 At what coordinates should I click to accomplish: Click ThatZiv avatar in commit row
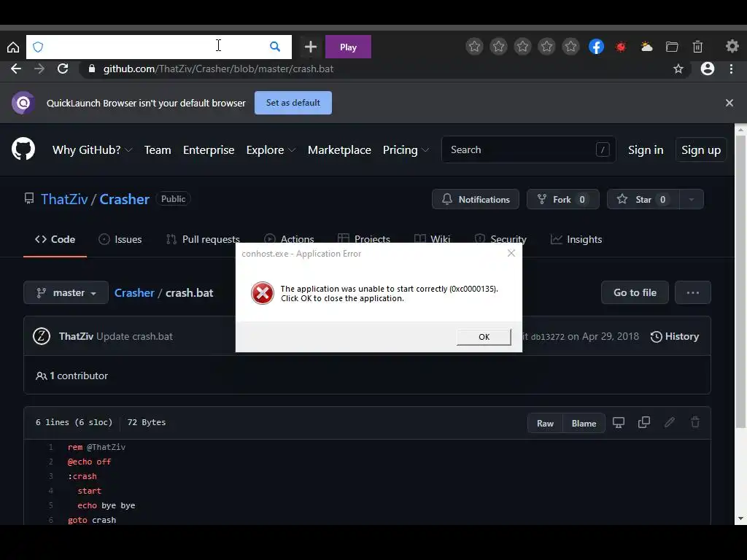pos(42,336)
